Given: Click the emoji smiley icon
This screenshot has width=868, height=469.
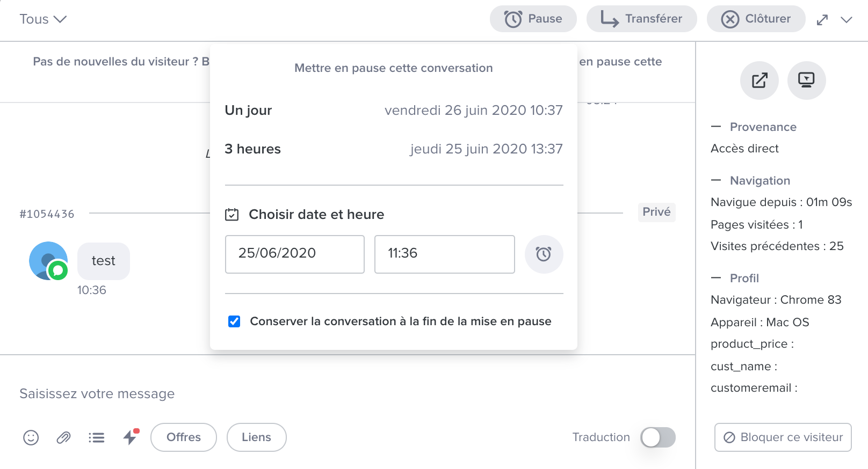Looking at the screenshot, I should click(31, 438).
